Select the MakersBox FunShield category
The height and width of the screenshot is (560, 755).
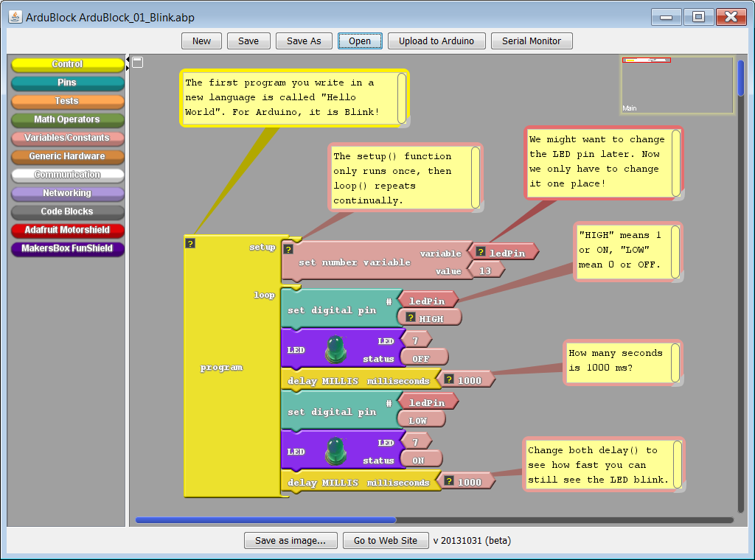67,249
